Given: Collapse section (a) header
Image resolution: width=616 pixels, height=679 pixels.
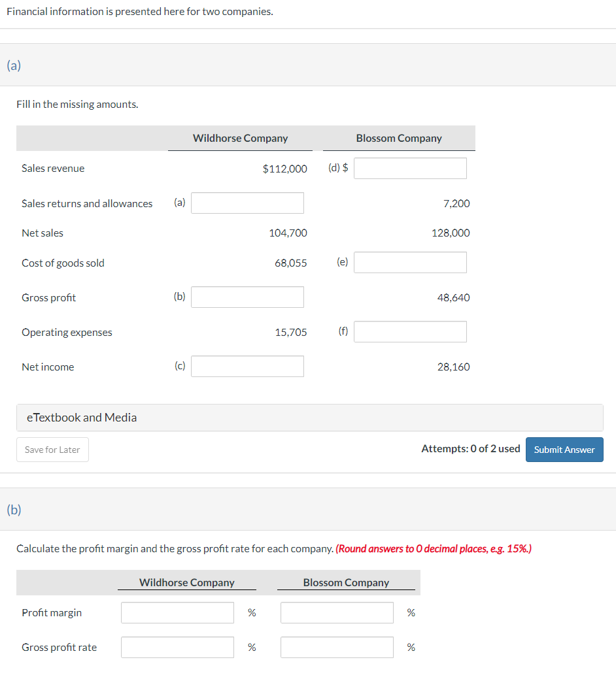Looking at the screenshot, I should [x=14, y=65].
